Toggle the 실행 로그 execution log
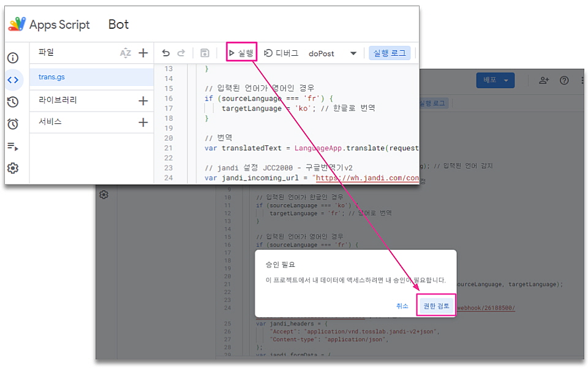Viewport: 588px width, 368px height. pyautogui.click(x=390, y=53)
